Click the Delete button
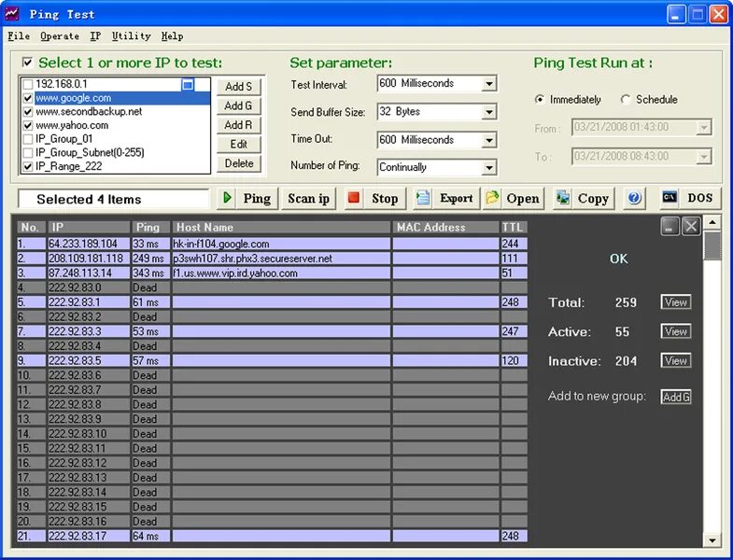This screenshot has width=733, height=560. (x=238, y=163)
